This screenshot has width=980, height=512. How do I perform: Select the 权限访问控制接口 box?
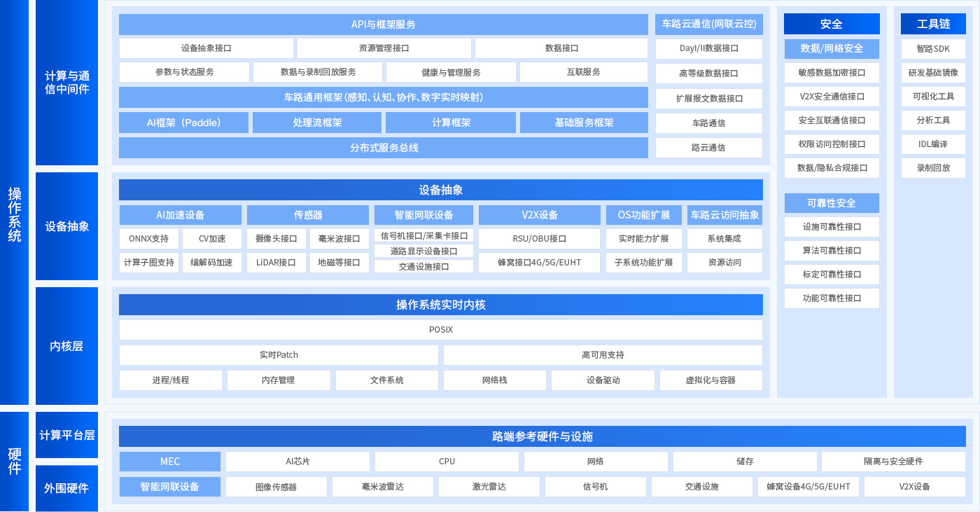832,144
